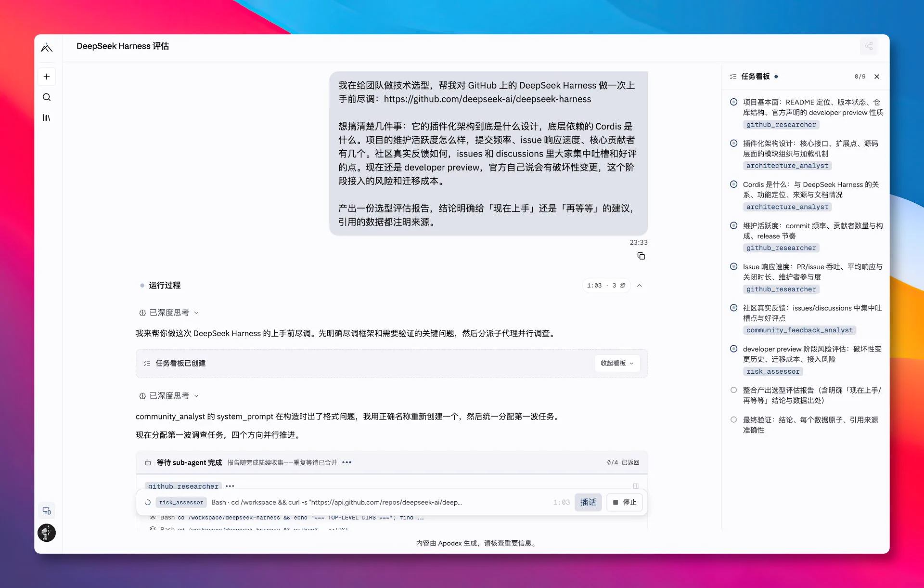Click the 23:33 message timestamp
Screen dimensions: 924x588
click(x=639, y=243)
